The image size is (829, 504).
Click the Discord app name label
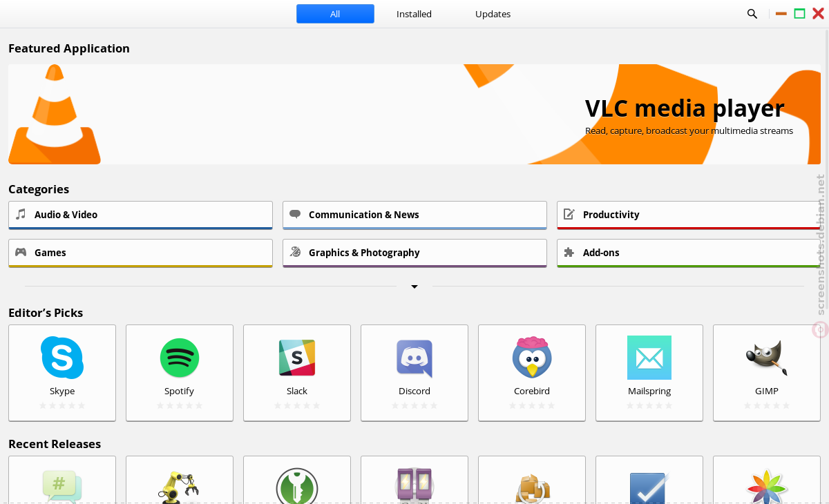414,391
